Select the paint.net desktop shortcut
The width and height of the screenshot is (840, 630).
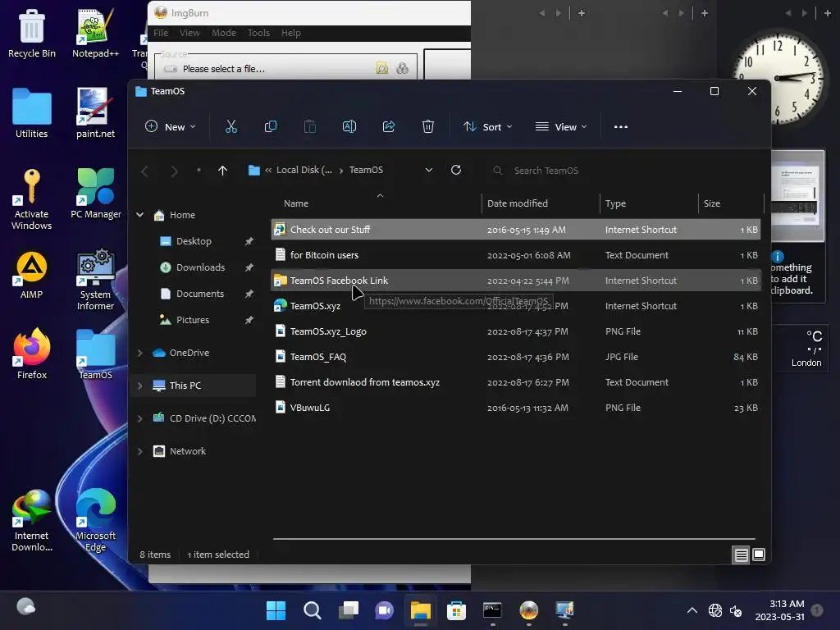tap(95, 113)
